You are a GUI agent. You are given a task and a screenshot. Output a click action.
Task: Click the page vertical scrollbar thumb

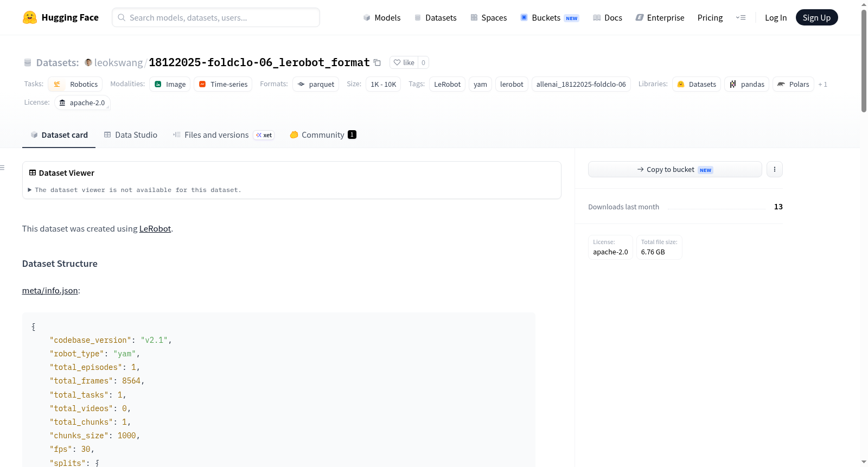click(x=864, y=61)
